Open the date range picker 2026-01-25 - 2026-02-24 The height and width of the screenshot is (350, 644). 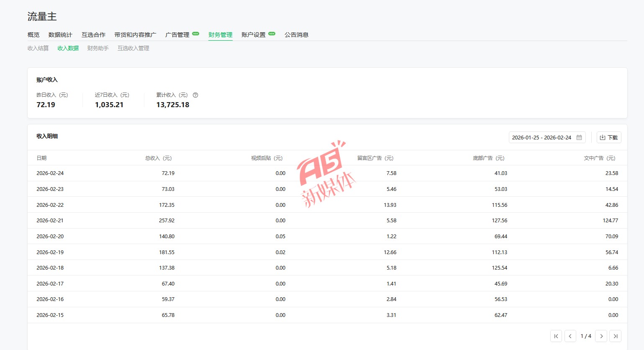point(541,137)
